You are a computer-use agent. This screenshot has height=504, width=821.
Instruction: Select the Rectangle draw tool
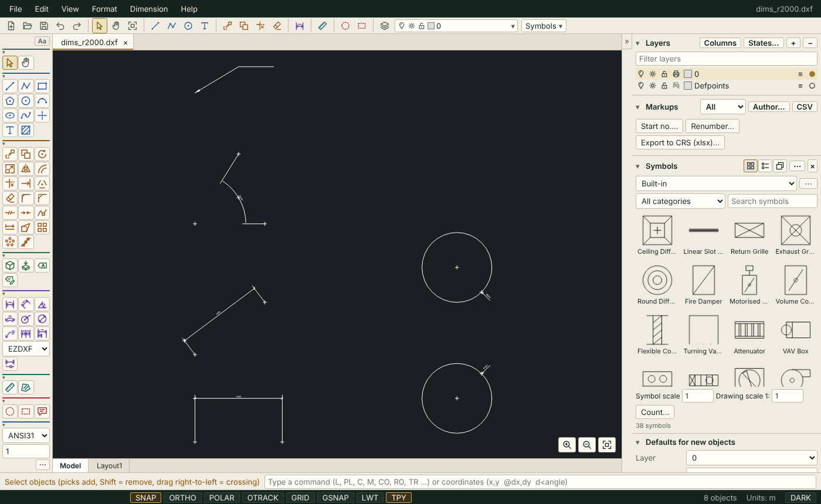pos(42,86)
